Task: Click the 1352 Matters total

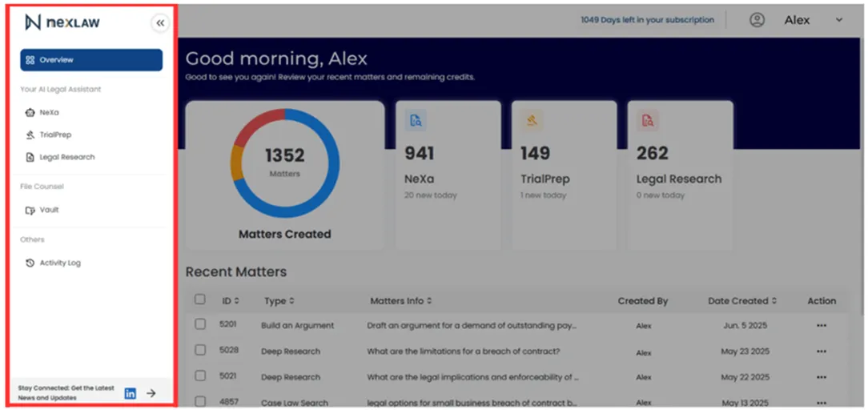Action: pos(284,156)
